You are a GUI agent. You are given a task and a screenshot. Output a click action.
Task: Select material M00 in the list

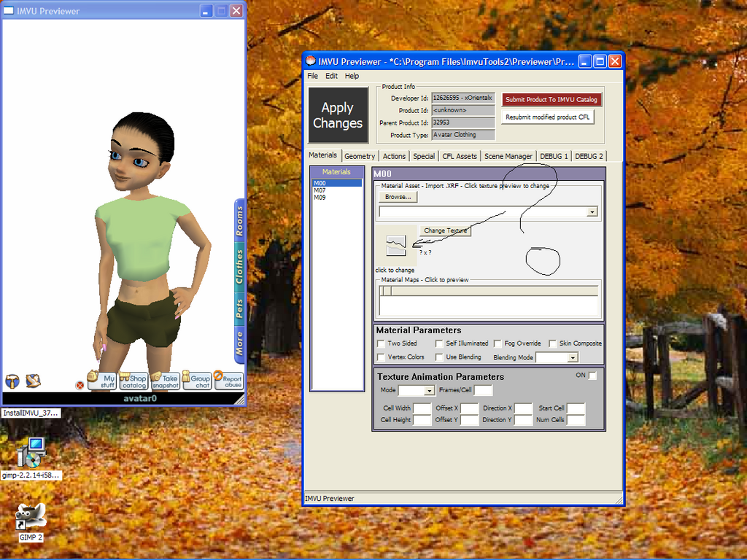[x=337, y=183]
